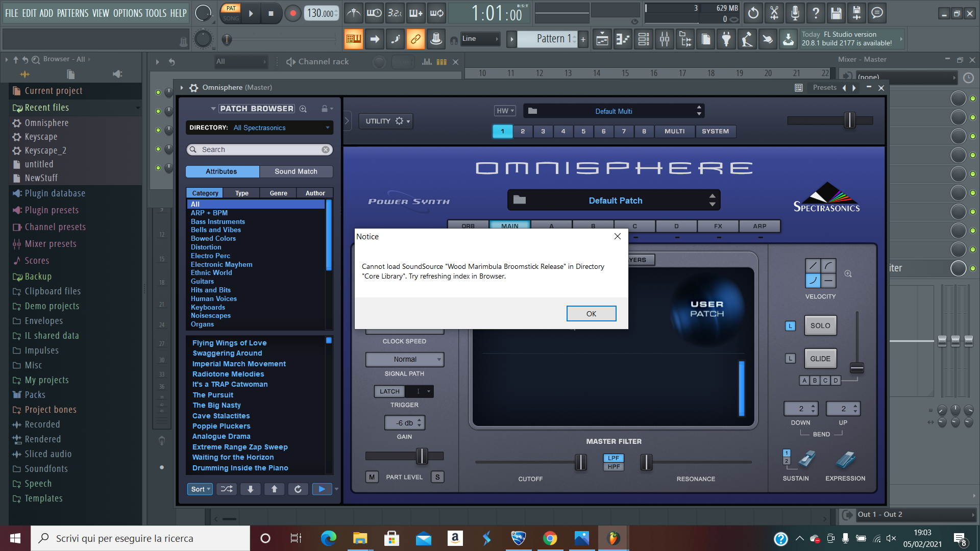This screenshot has width=980, height=551.
Task: Click the refresh icon in patch browser
Action: click(x=298, y=489)
